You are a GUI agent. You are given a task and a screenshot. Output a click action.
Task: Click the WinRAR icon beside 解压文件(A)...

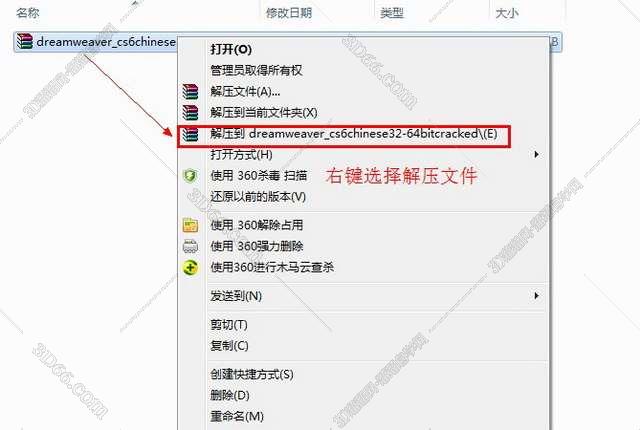(190, 91)
